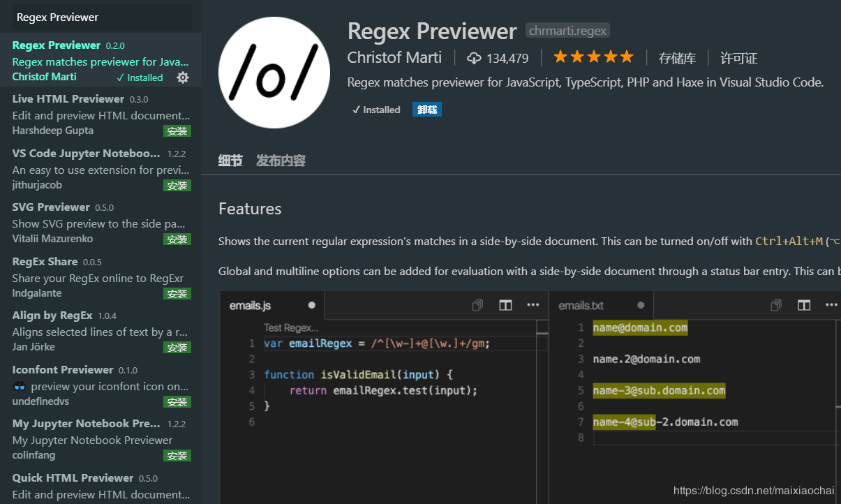Click the blue 卸载 uninstall button
Image resolution: width=841 pixels, height=504 pixels.
pos(426,110)
